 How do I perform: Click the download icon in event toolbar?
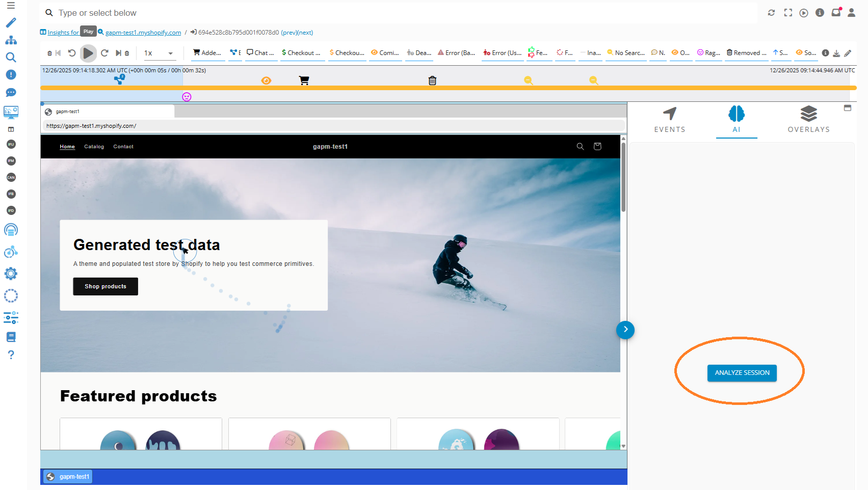tap(836, 53)
